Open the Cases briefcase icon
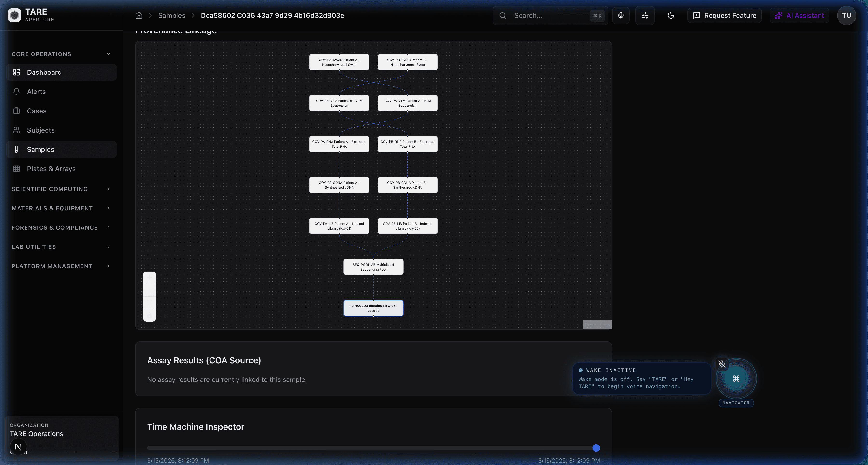Viewport: 868px width, 465px height. coord(16,110)
